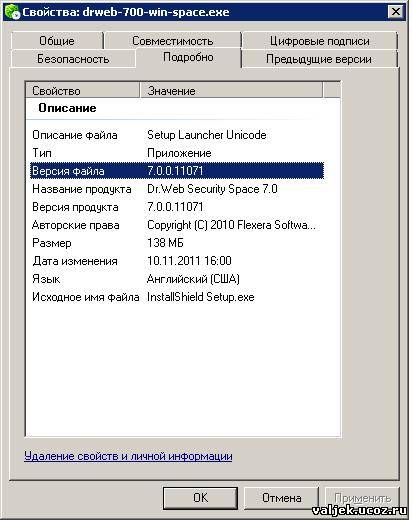Click the Свойство column header
The height and width of the screenshot is (520, 412).
[x=82, y=91]
